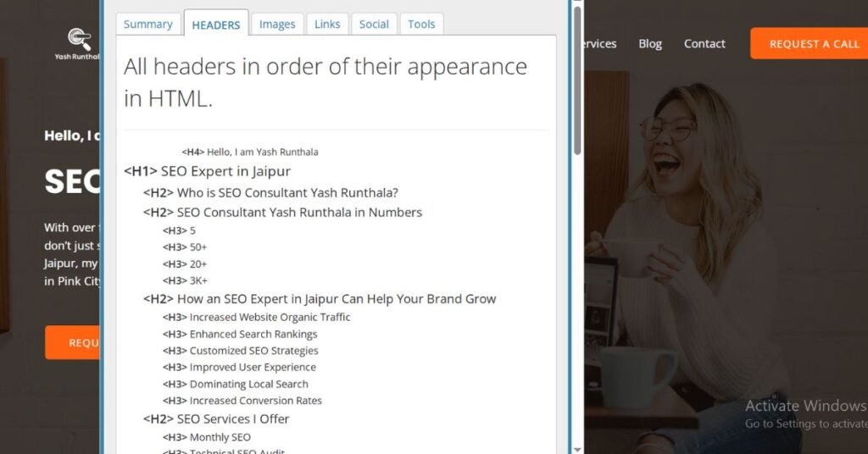The width and height of the screenshot is (868, 454).
Task: Switch to the Images tab
Action: [x=277, y=25]
